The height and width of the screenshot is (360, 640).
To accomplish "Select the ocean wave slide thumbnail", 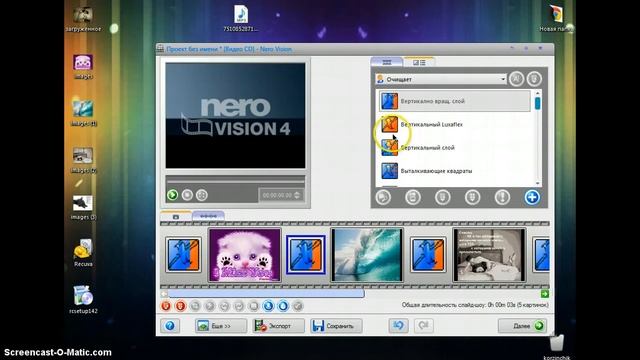I will point(367,255).
